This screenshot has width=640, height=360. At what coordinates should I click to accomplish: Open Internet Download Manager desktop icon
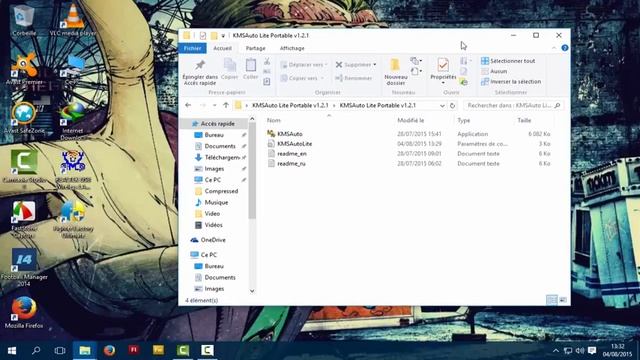pos(73,121)
